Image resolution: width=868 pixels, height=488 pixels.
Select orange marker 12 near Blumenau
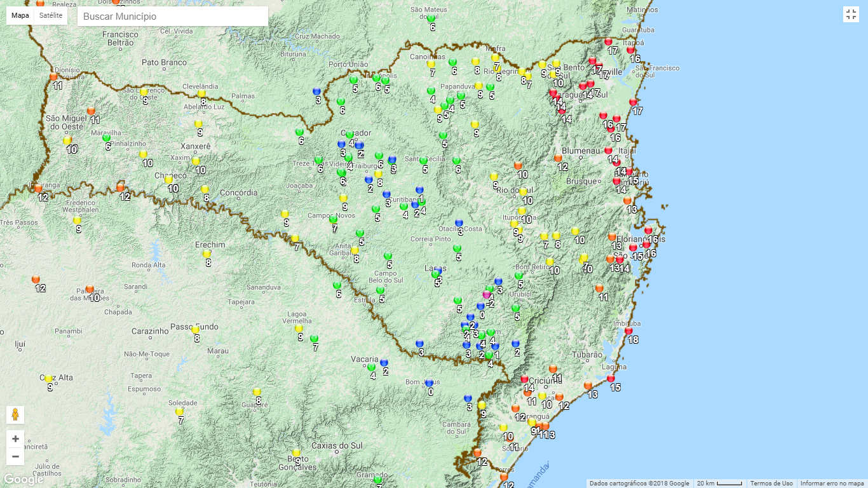(x=558, y=158)
